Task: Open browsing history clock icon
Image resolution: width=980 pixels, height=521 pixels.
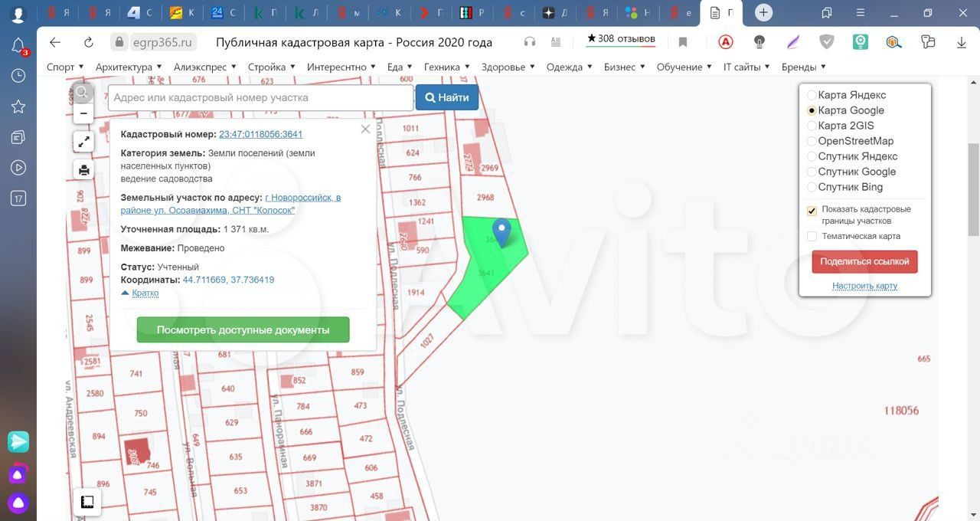Action: [x=18, y=76]
